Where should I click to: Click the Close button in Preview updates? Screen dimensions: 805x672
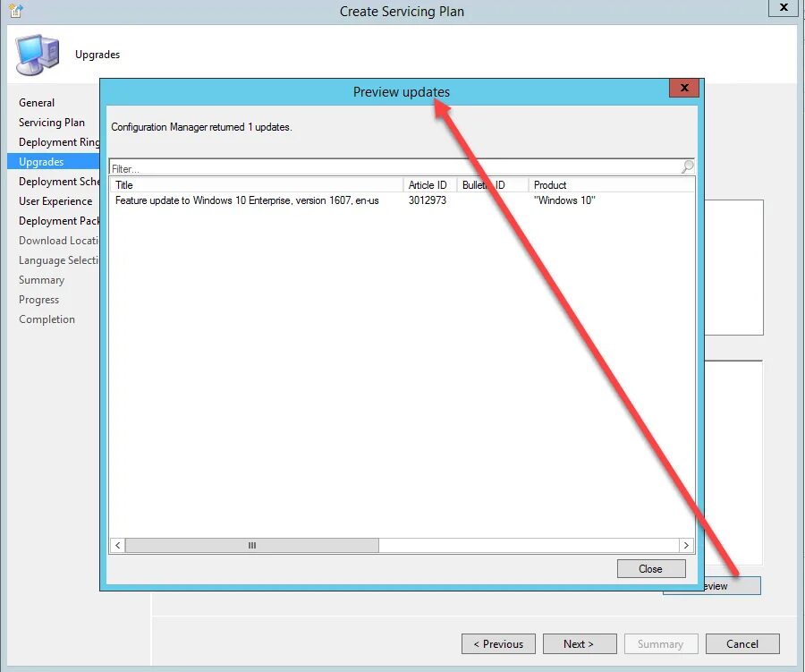pyautogui.click(x=651, y=569)
